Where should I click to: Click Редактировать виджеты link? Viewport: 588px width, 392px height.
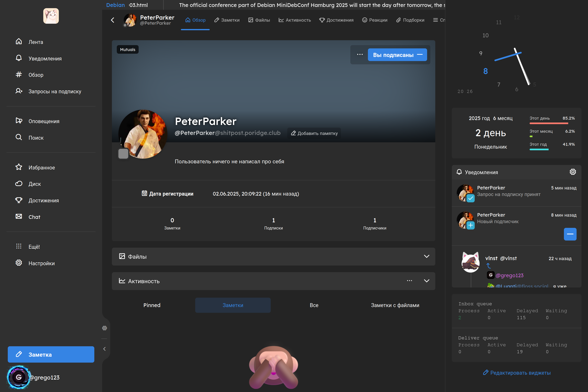517,372
